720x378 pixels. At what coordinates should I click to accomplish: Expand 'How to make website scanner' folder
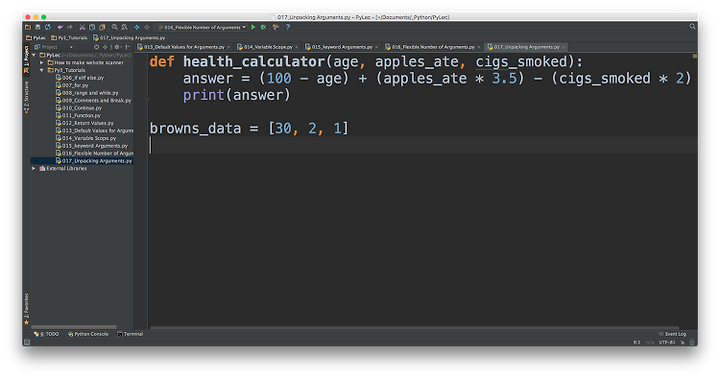tap(42, 62)
